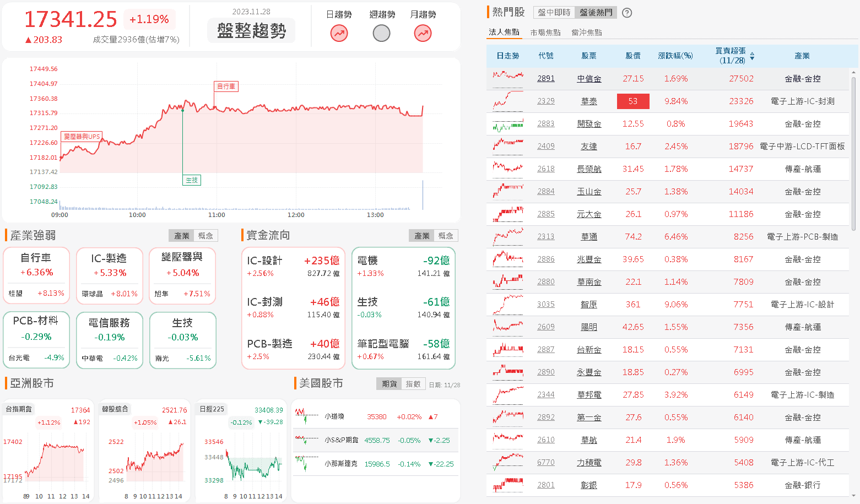This screenshot has width=860, height=504.
Task: Open stock link 中信金
Action: click(x=589, y=79)
